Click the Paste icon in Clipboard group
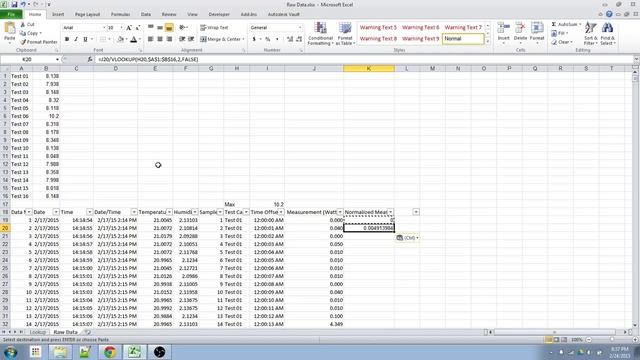The width and height of the screenshot is (640, 360). pos(9,29)
